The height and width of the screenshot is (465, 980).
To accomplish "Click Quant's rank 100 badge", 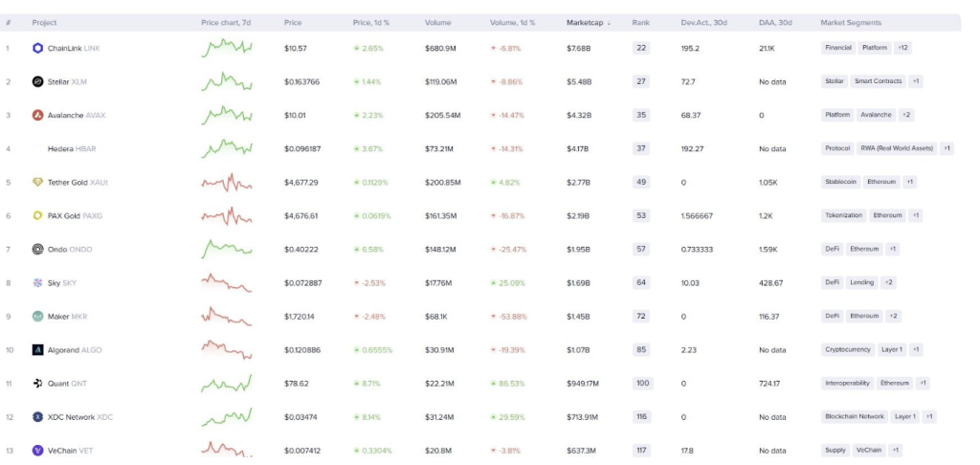I will (642, 383).
